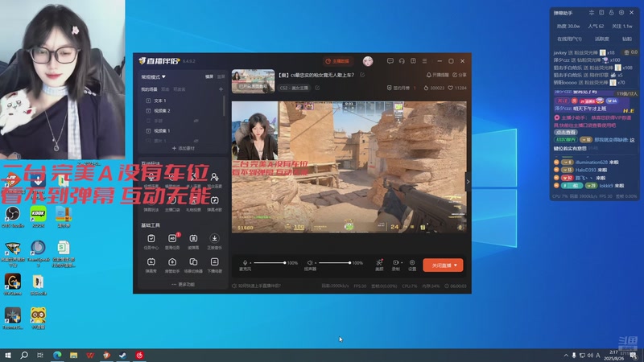Click the plus icon to add a scene
Viewport: 644px width, 362px height.
(221, 89)
